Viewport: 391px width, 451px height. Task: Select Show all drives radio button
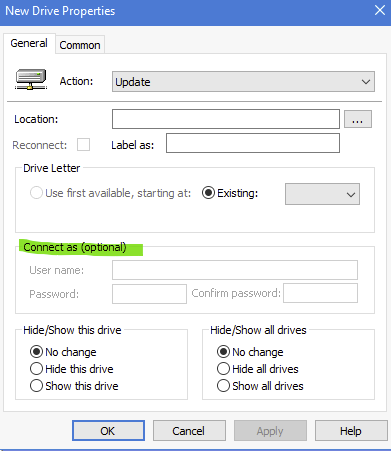tap(223, 386)
